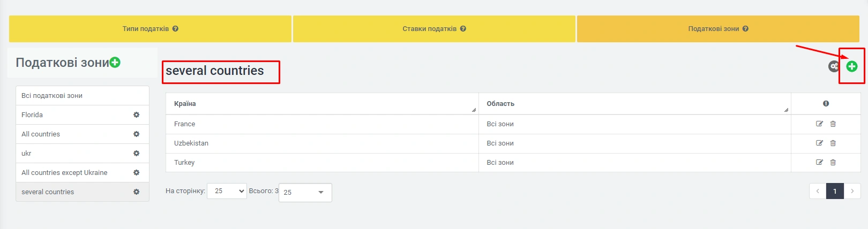Click the gear icon next to ukr
The width and height of the screenshot is (868, 229).
[136, 154]
